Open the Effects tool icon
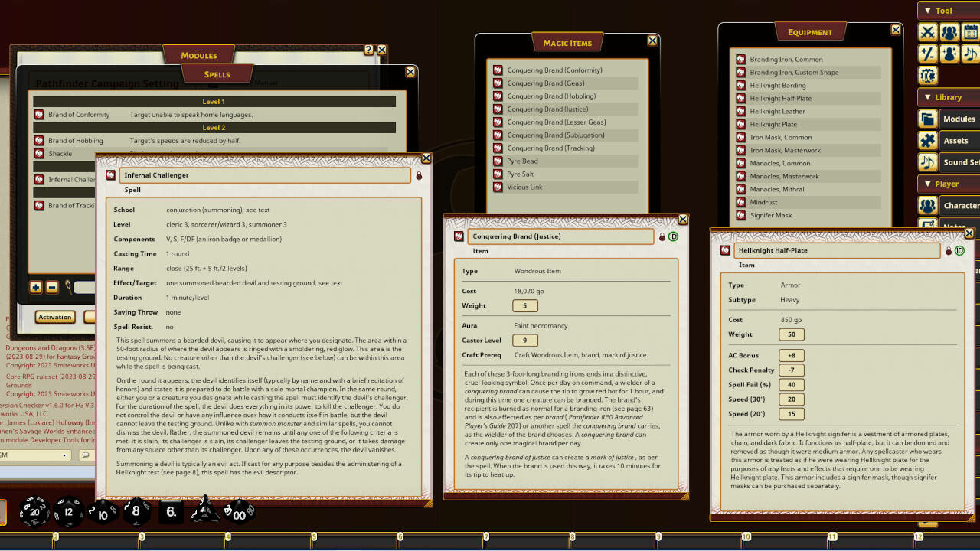 948,54
